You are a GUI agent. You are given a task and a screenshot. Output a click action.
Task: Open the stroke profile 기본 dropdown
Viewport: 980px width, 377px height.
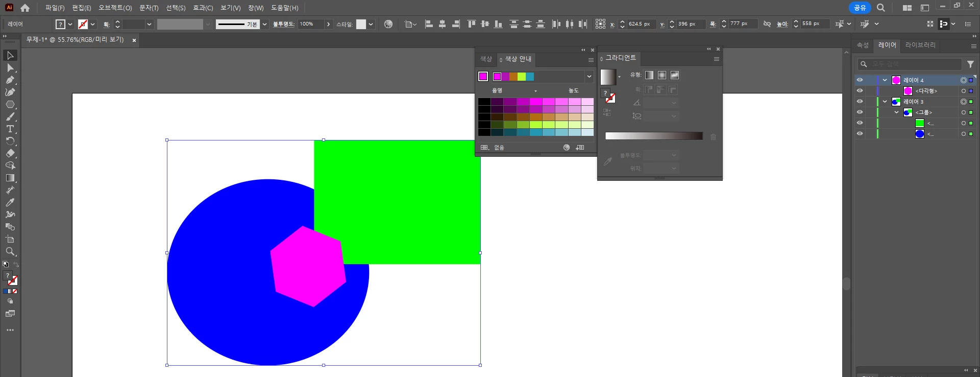click(x=264, y=24)
